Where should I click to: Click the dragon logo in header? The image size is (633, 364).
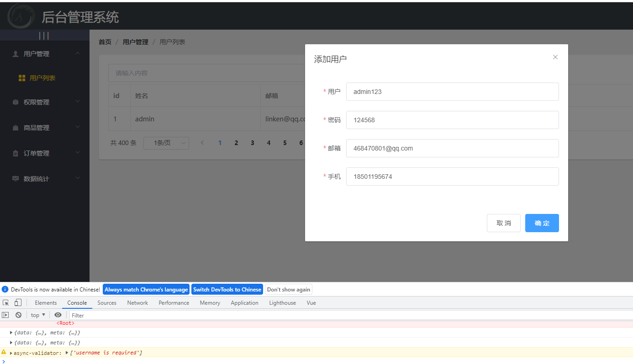click(21, 16)
